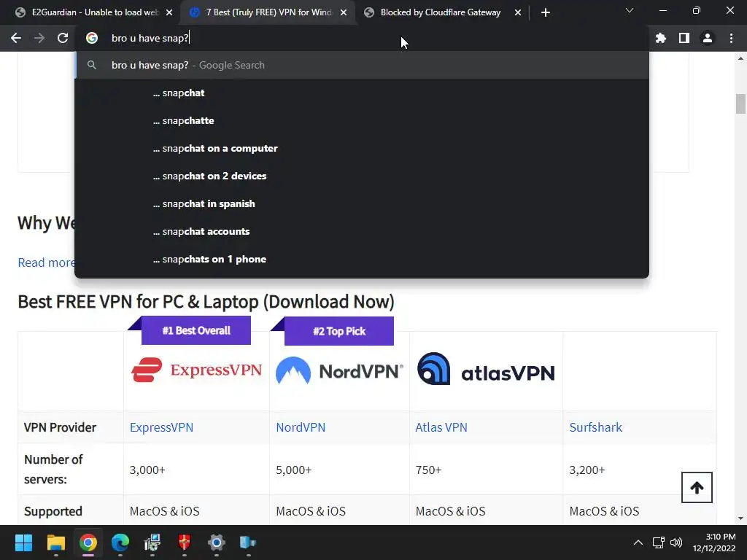
Task: Open Settings gear from the taskbar
Action: [x=216, y=542]
